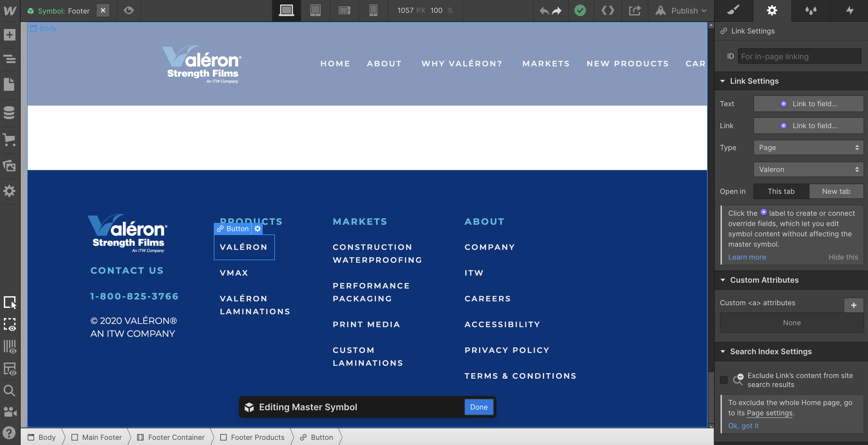Click the export code icon
Image resolution: width=868 pixels, height=445 pixels.
tap(608, 10)
